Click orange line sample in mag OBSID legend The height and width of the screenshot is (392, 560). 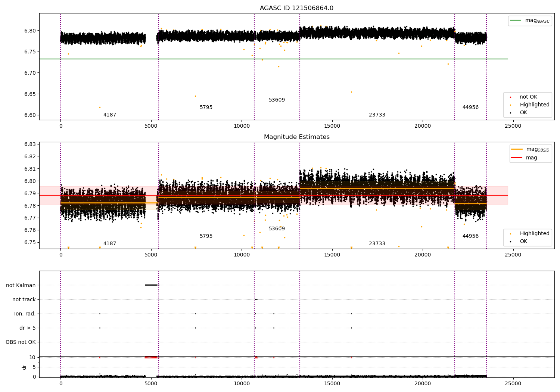coord(517,149)
